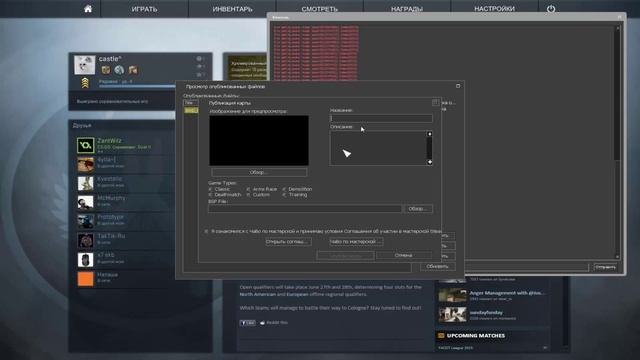Select ZarilWitz's green avatar in friends list

pos(86,145)
